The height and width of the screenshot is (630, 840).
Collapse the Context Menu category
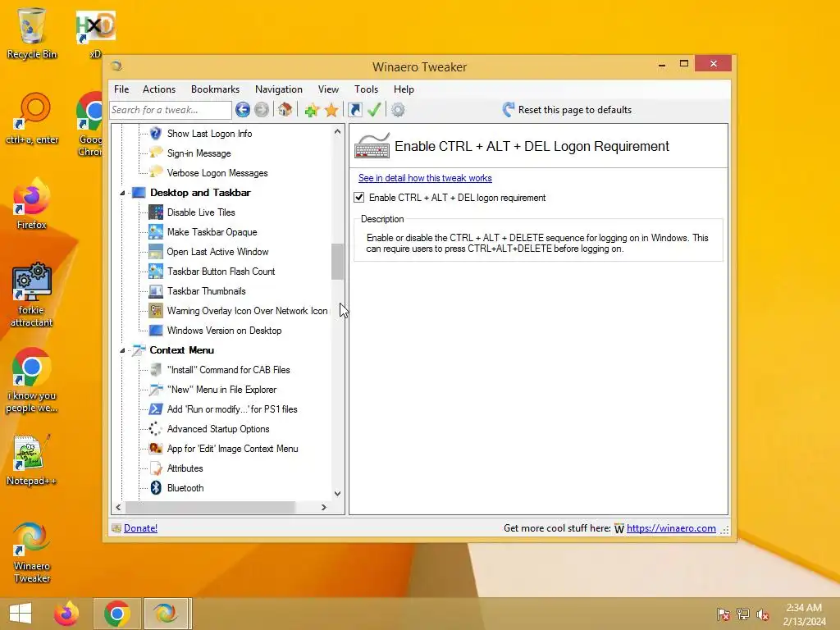(x=122, y=350)
